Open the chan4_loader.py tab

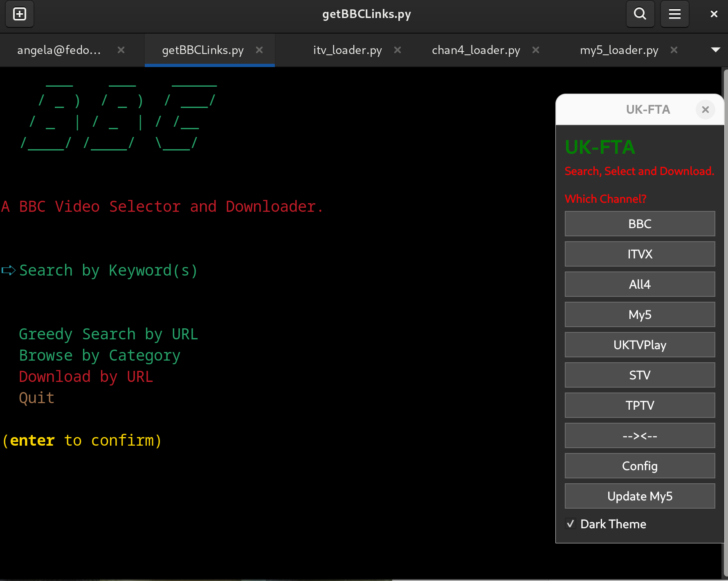[476, 50]
